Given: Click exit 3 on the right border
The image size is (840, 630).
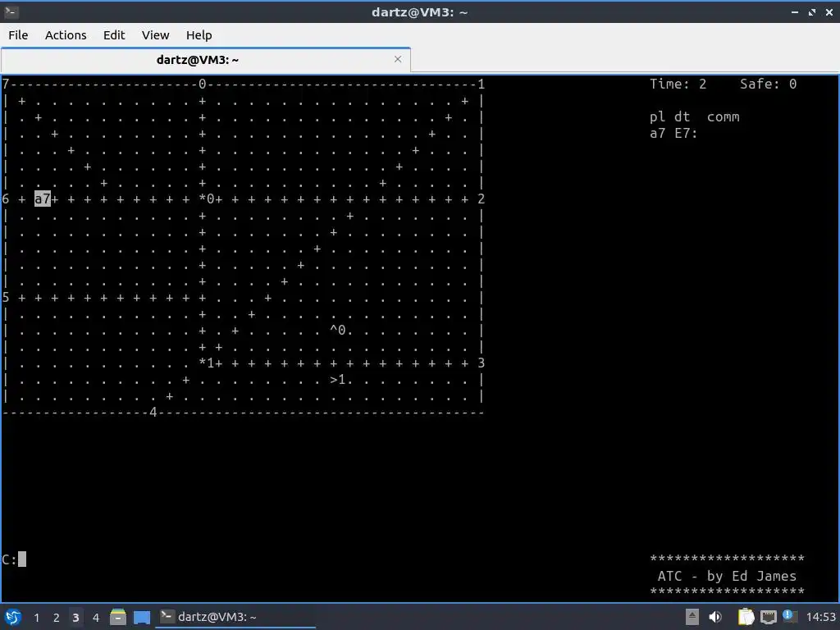Looking at the screenshot, I should pyautogui.click(x=481, y=363).
